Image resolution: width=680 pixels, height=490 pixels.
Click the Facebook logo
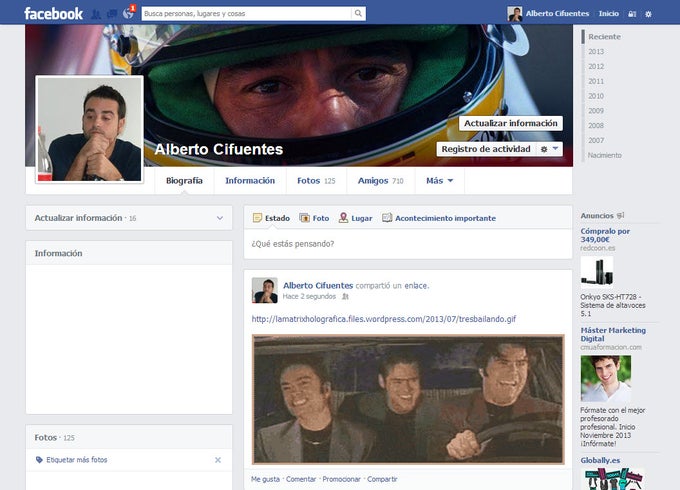click(x=53, y=13)
